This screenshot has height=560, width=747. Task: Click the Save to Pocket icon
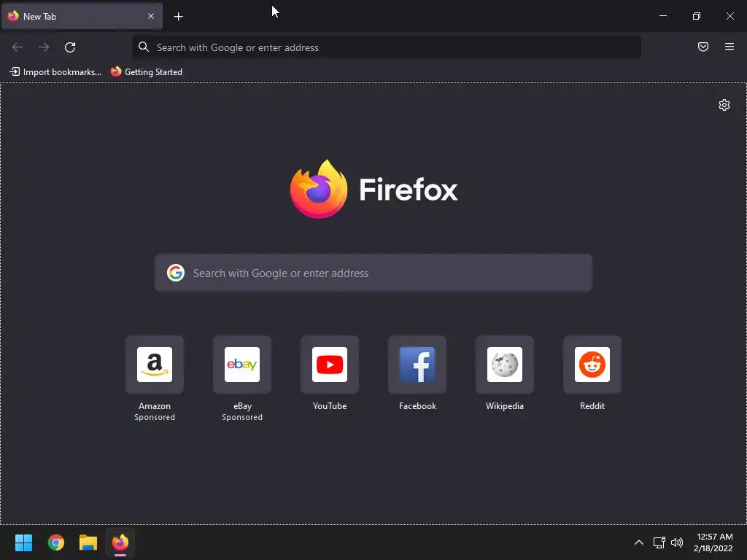703,47
